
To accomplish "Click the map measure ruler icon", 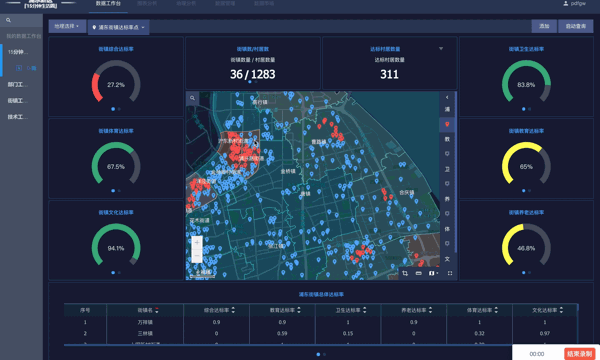I will (x=419, y=273).
